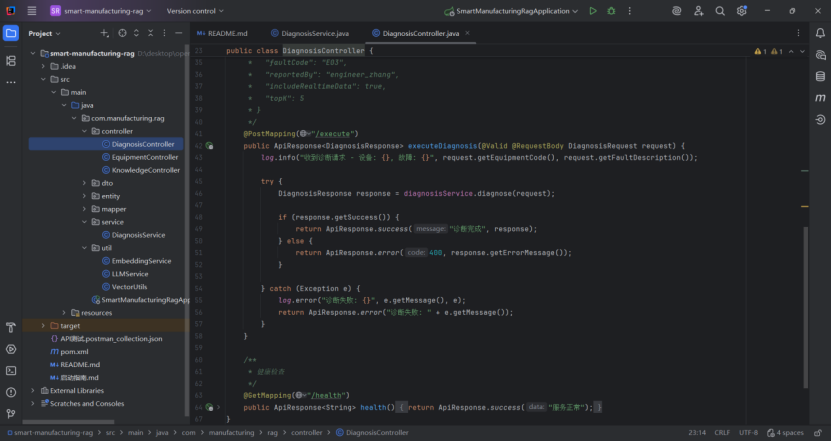The image size is (831, 442).
Task: Open the Terminal tool window icon
Action: tap(11, 370)
